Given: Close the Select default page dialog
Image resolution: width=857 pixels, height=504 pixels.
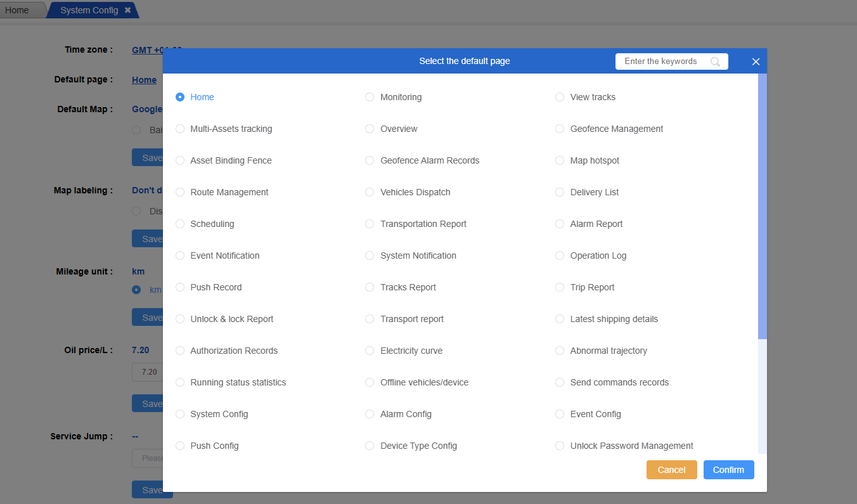Looking at the screenshot, I should [756, 61].
